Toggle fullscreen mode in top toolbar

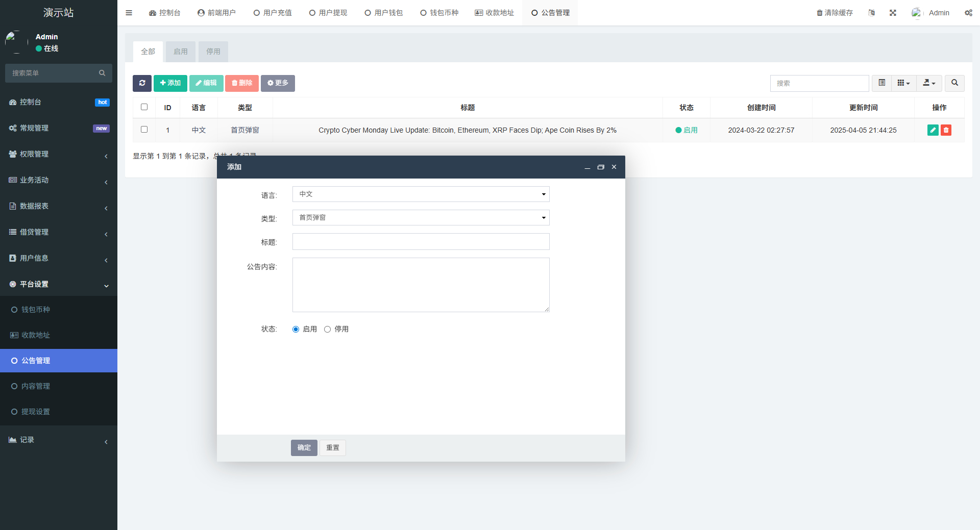892,13
